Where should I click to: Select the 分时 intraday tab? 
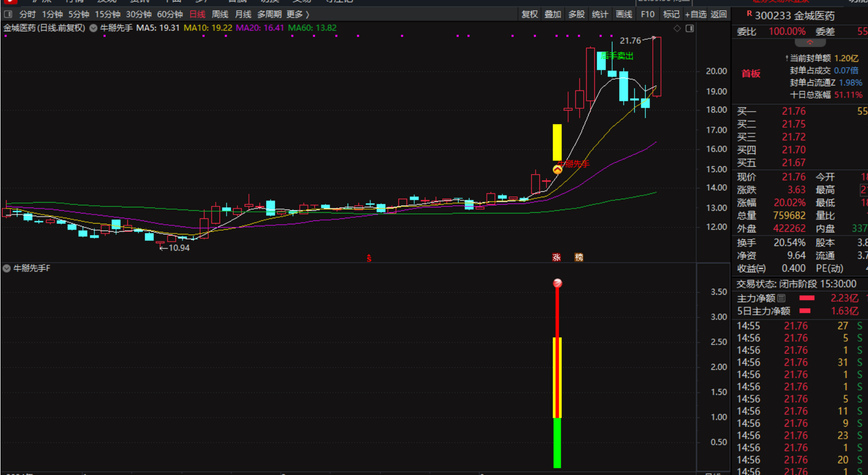point(27,14)
